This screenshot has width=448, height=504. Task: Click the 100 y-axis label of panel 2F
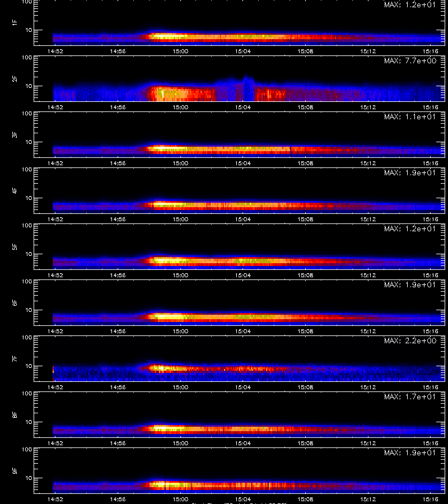pyautogui.click(x=27, y=58)
